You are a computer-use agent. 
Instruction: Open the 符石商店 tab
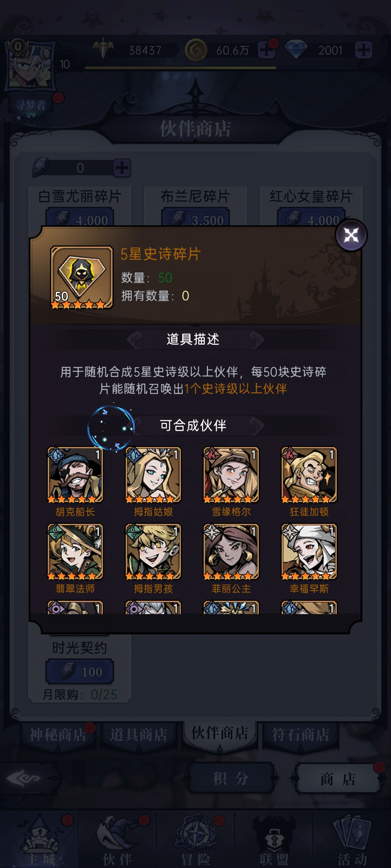(x=301, y=735)
